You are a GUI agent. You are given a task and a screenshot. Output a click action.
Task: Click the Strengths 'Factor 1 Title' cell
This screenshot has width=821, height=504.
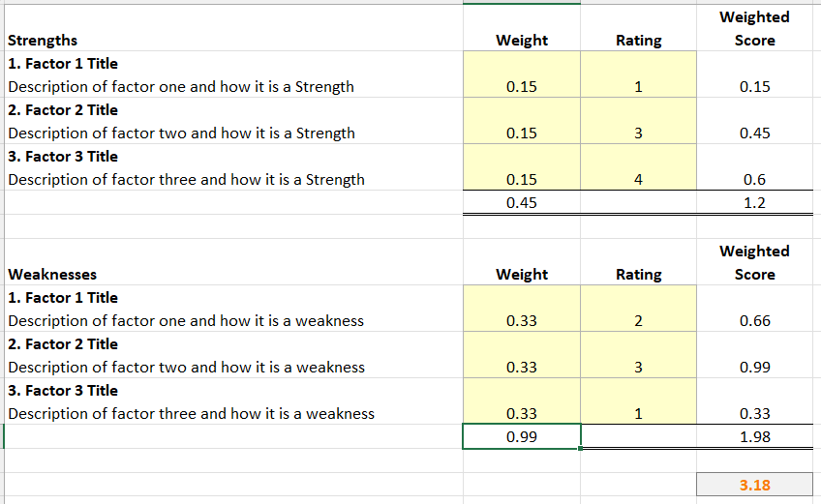pos(63,64)
